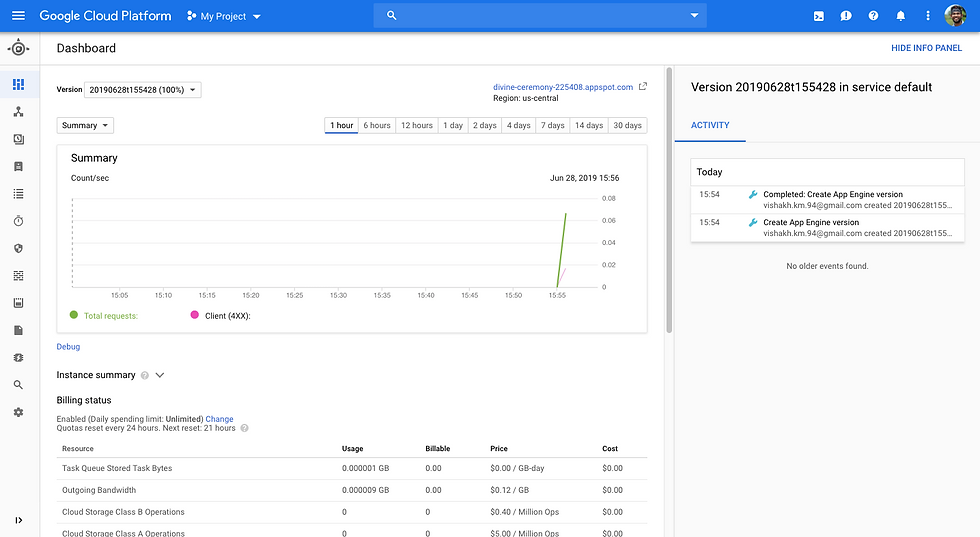Activate Cloud Shell terminal icon

(819, 16)
